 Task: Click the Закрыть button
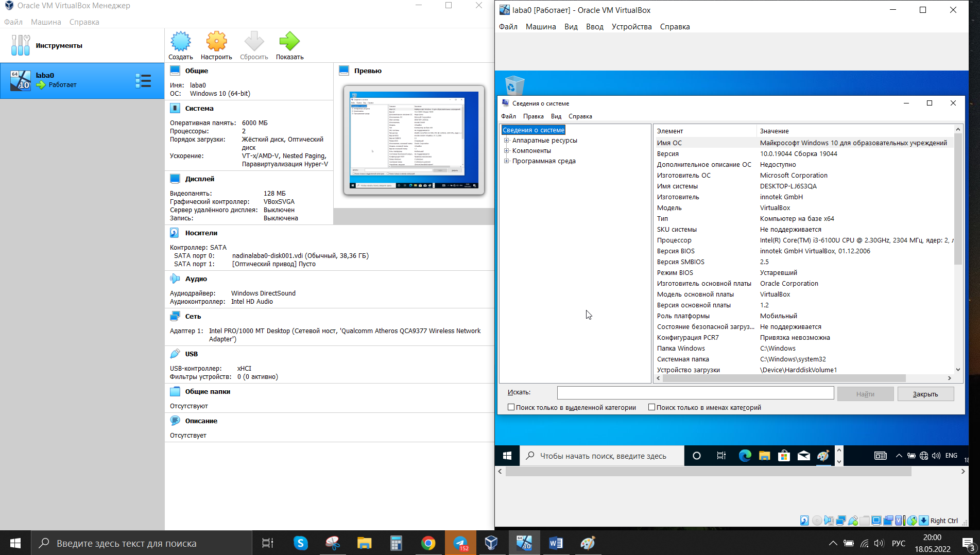click(925, 394)
